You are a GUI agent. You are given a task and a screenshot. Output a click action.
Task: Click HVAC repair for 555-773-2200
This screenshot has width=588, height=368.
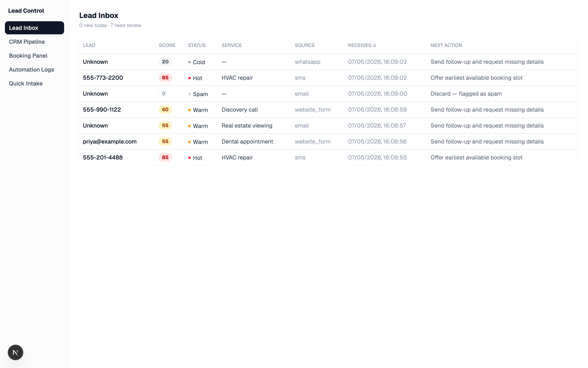(x=237, y=78)
